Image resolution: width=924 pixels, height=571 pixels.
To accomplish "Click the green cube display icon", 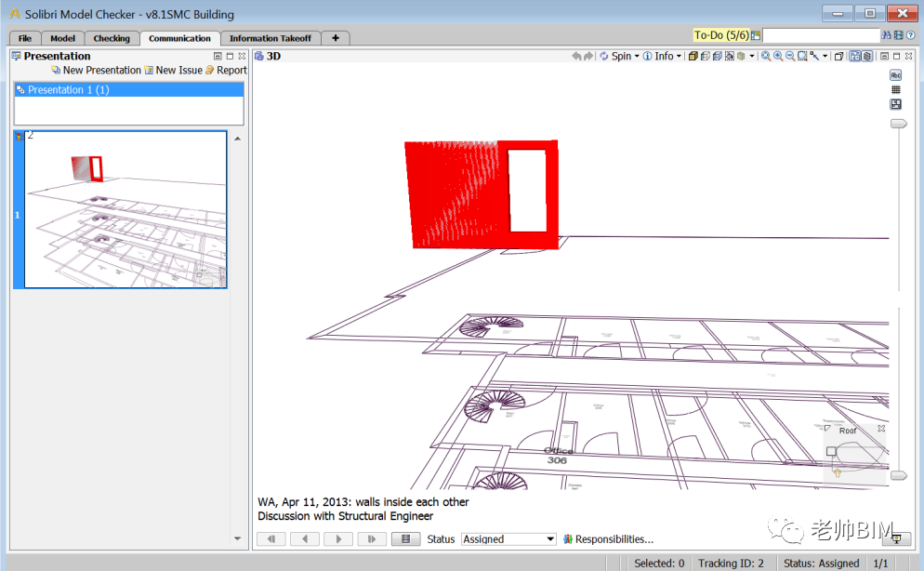I will pyautogui.click(x=741, y=56).
